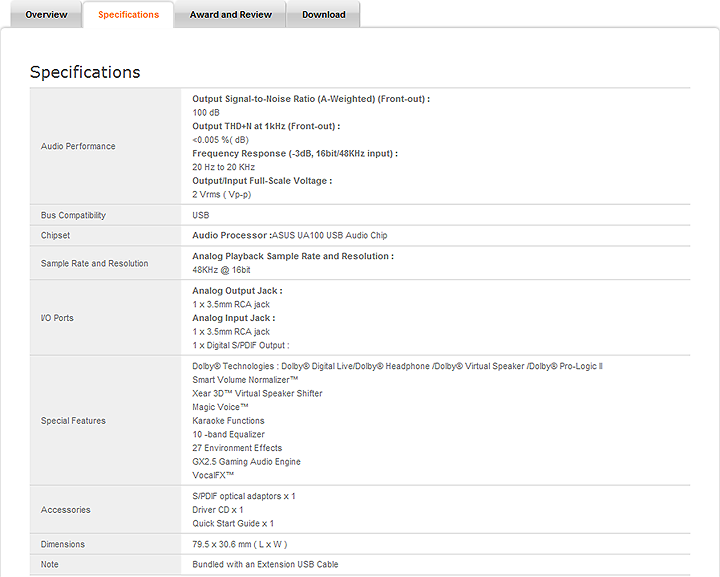Image resolution: width=720 pixels, height=577 pixels.
Task: Click the Chipset row label
Action: 56,236
